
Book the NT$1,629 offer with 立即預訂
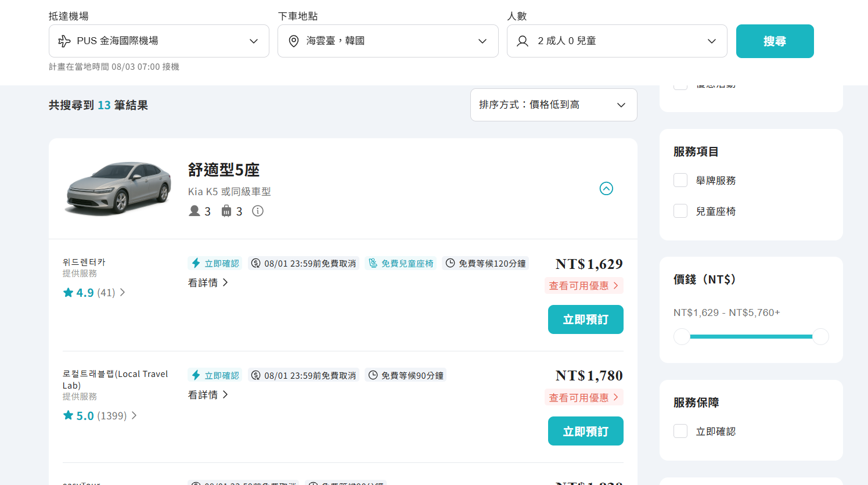click(586, 319)
